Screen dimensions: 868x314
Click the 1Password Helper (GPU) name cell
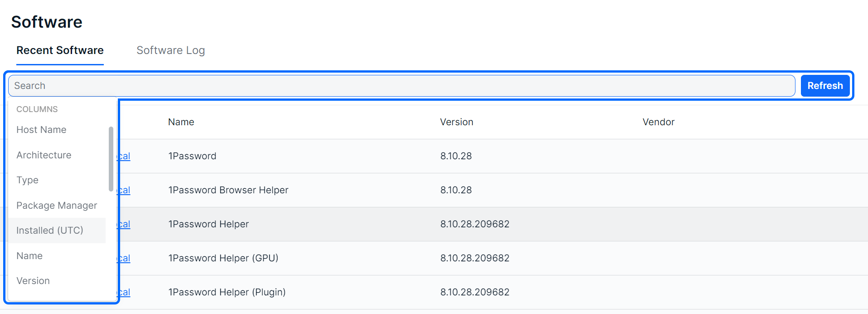[x=223, y=258]
